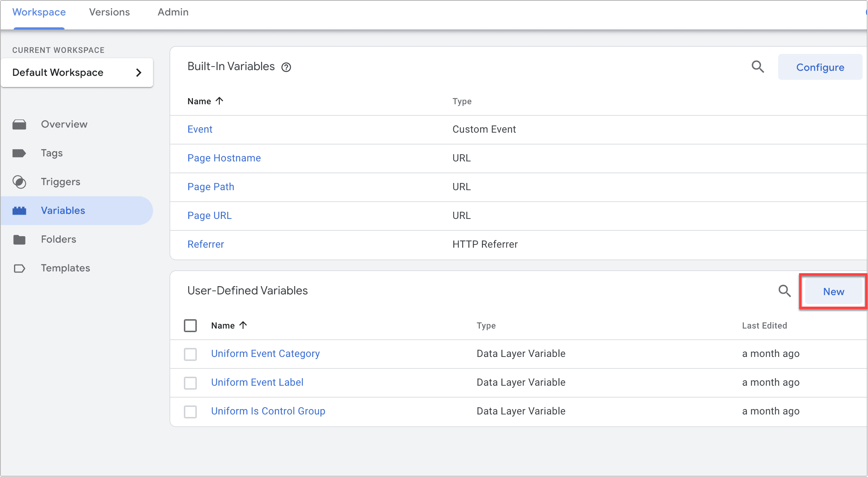Screen dimensions: 868x477
Task: Open Uniform Event Label variable
Action: pos(257,382)
